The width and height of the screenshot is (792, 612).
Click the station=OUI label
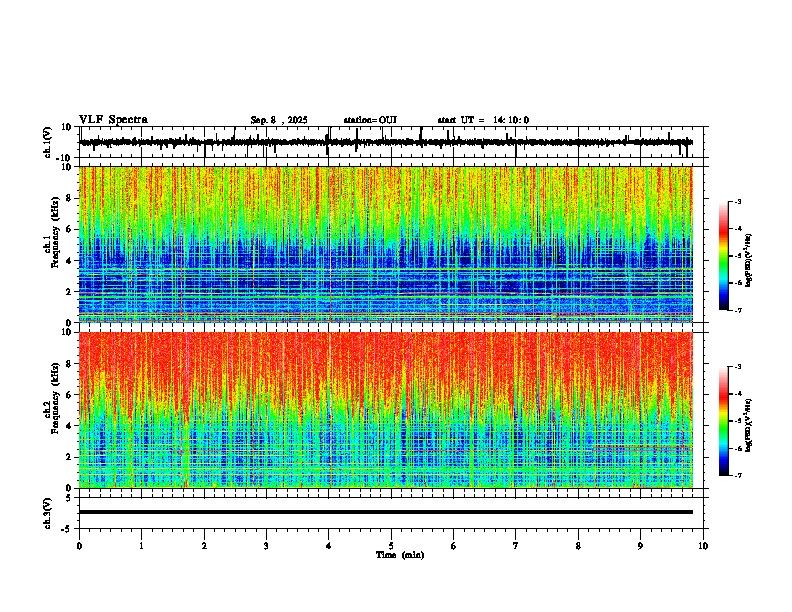point(370,120)
